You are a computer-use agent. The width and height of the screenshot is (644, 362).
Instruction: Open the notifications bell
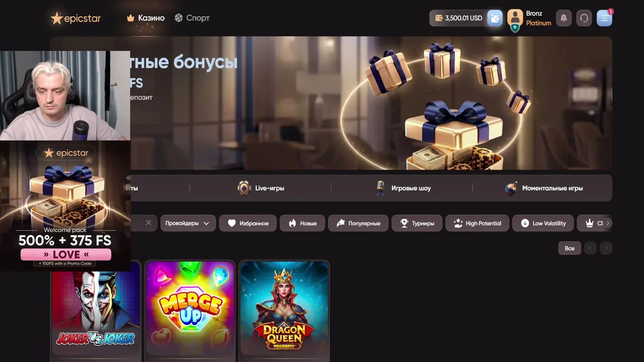563,18
